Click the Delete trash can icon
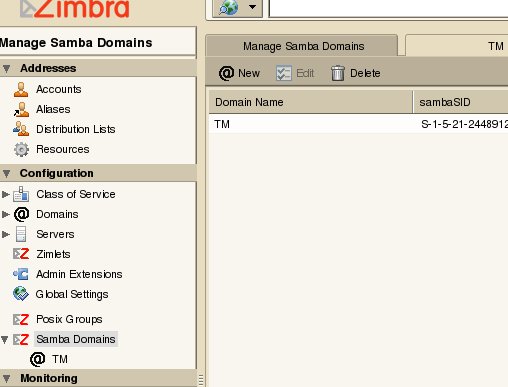 (338, 73)
